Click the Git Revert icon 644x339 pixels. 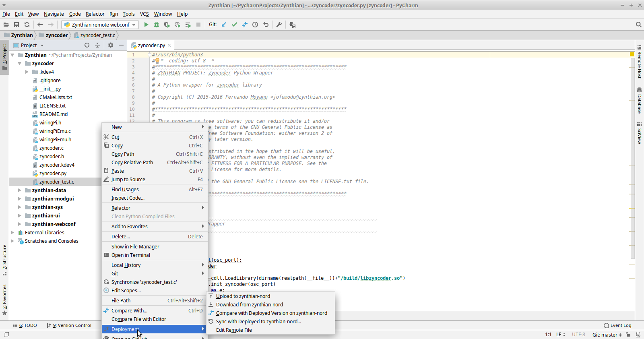pyautogui.click(x=266, y=25)
